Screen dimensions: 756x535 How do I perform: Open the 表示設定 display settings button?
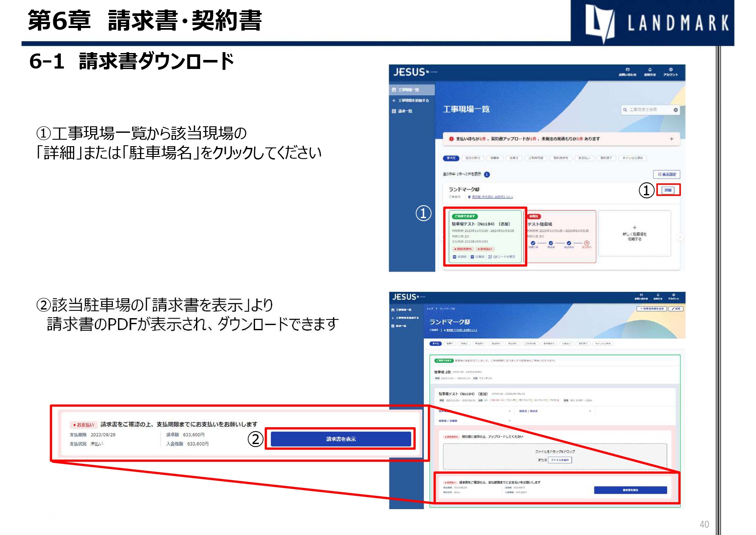pyautogui.click(x=666, y=175)
